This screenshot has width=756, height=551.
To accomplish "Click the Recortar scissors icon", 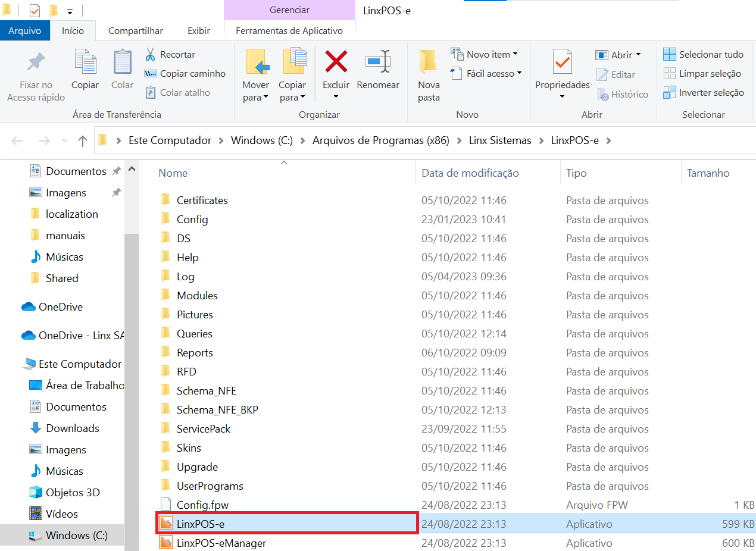I will coord(150,55).
